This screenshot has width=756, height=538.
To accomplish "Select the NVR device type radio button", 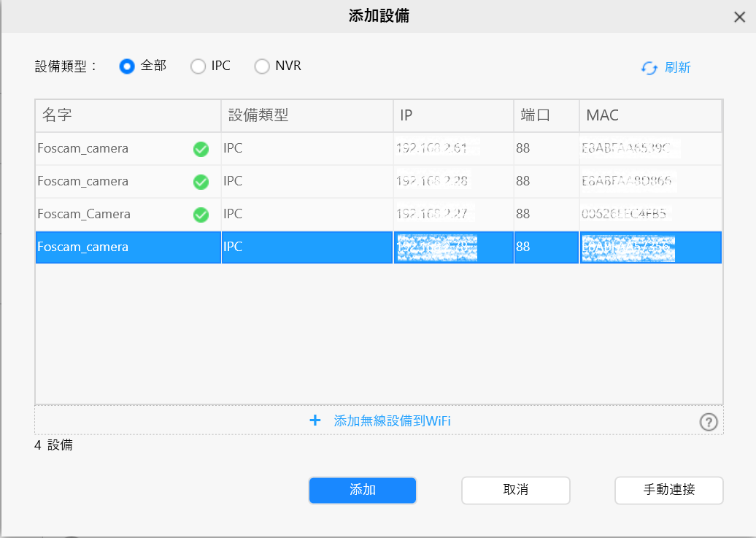I will tap(262, 66).
